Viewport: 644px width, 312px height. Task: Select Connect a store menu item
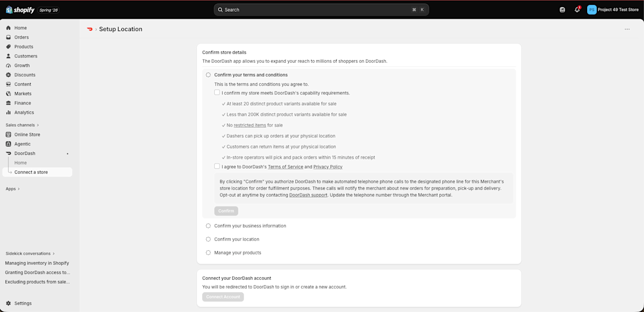31,172
